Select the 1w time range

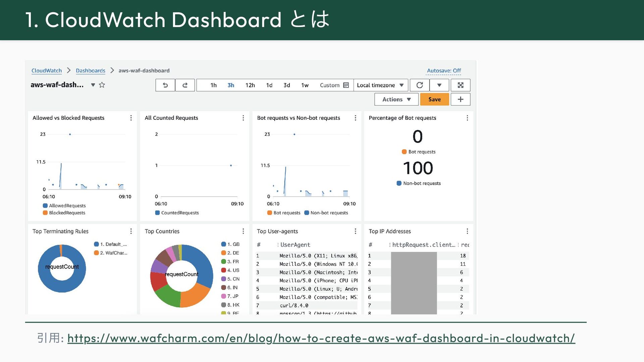[305, 85]
